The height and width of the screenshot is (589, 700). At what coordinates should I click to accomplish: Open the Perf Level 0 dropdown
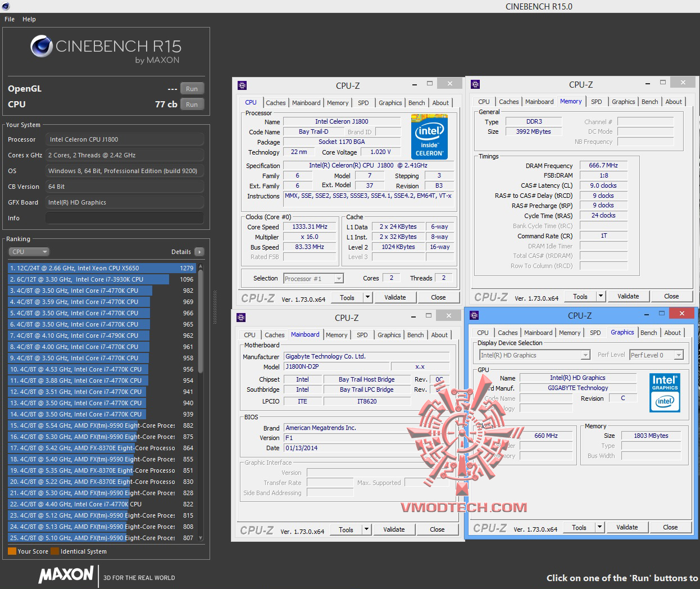click(x=679, y=355)
